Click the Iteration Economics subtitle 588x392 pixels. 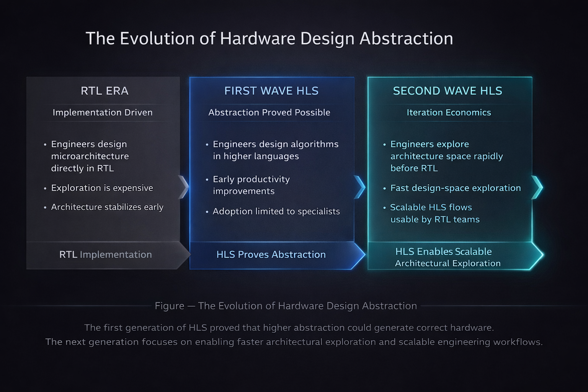[x=449, y=113]
